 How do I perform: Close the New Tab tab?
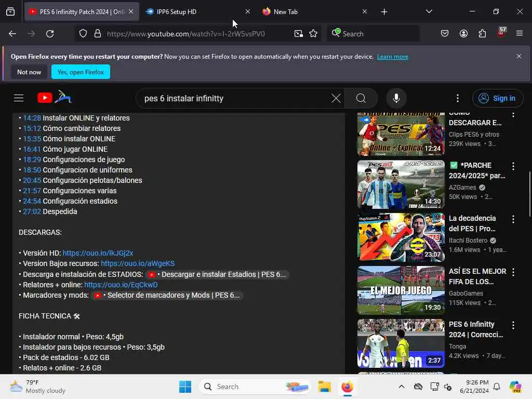364,12
